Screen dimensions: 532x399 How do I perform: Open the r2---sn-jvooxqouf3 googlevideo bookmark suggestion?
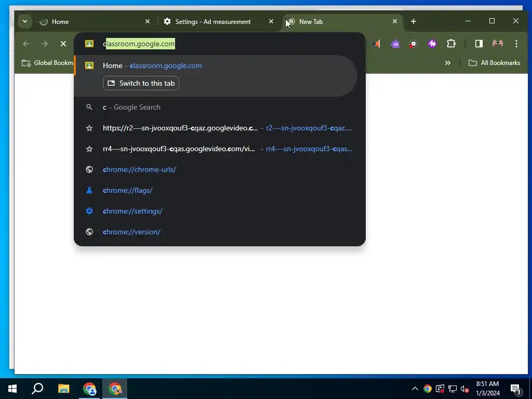(x=220, y=128)
